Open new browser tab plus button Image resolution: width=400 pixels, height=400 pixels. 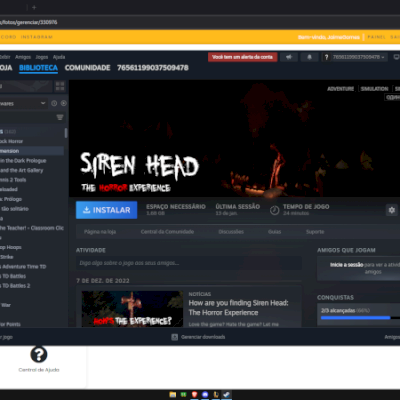pos(34,7)
